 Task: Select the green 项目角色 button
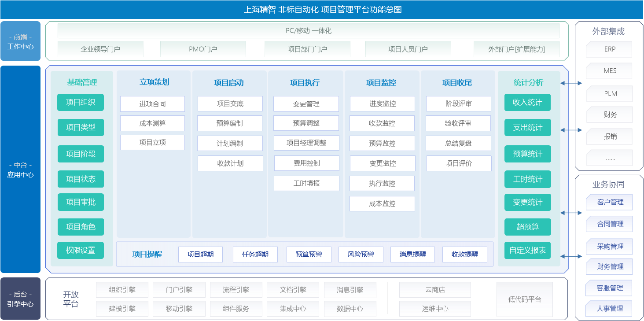[x=81, y=227]
